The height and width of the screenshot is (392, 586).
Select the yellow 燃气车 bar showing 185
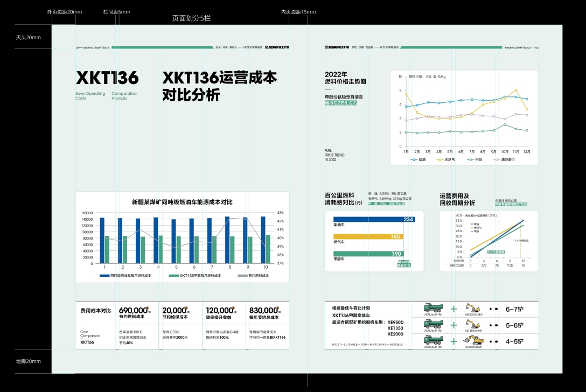click(x=368, y=236)
